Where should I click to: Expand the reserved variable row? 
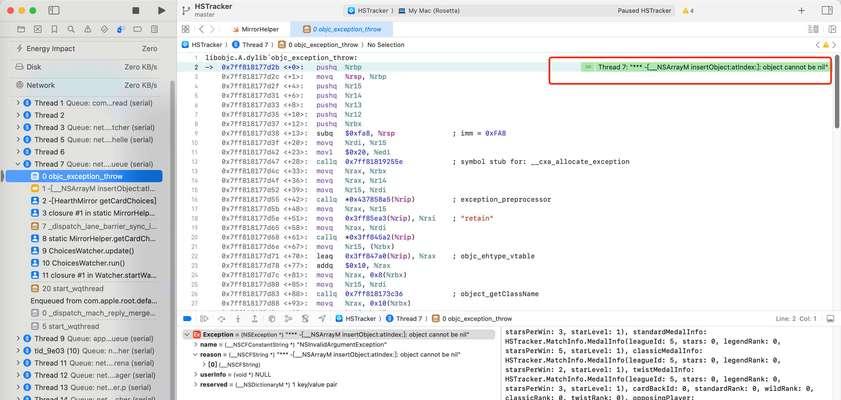[x=196, y=384]
